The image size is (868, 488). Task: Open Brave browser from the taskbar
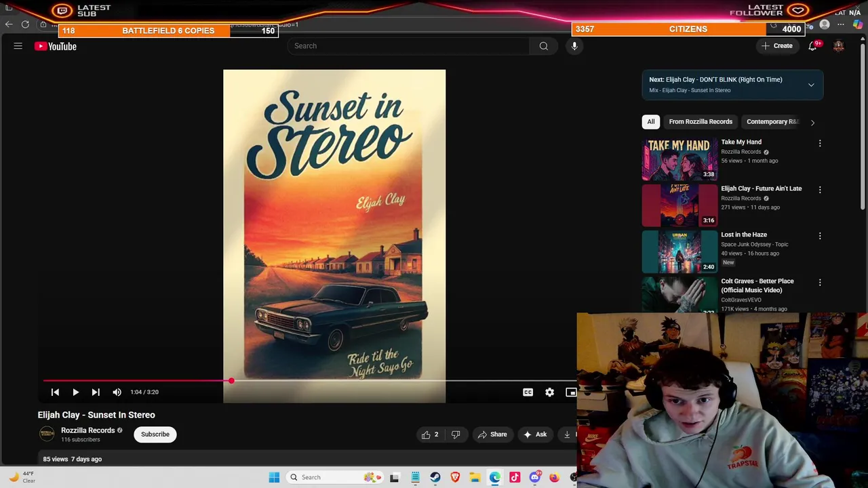[x=455, y=477]
